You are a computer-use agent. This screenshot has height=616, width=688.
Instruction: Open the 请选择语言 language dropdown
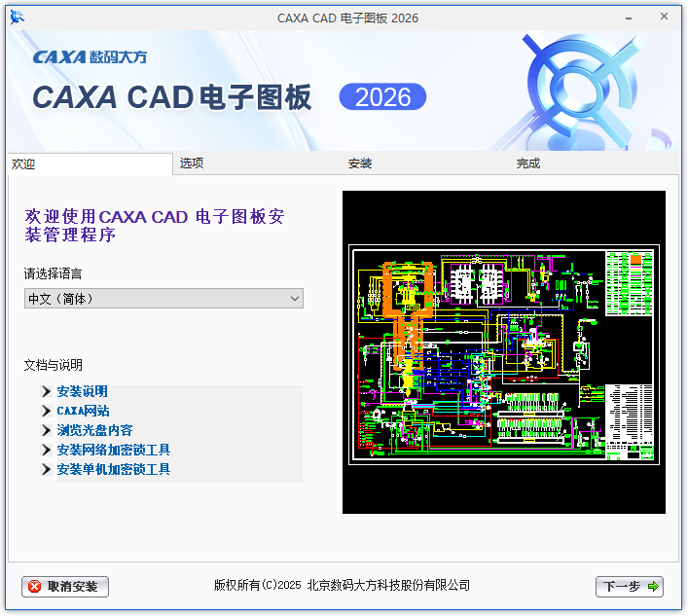point(163,299)
